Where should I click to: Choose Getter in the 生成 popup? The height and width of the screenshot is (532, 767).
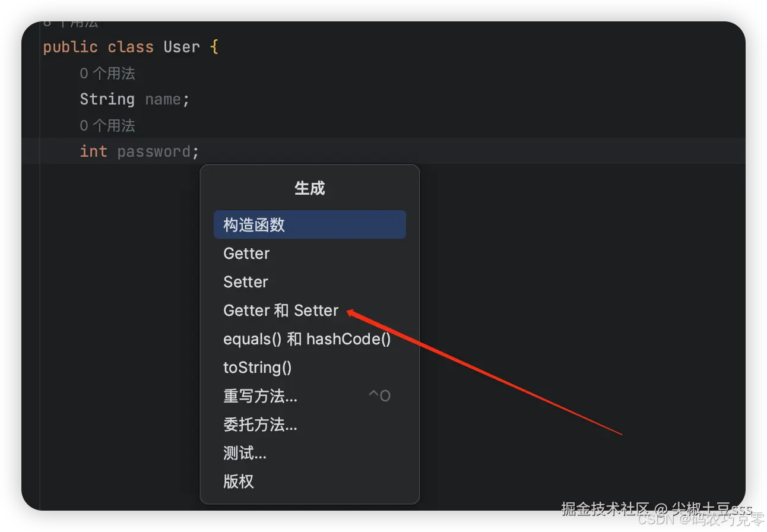pos(246,253)
